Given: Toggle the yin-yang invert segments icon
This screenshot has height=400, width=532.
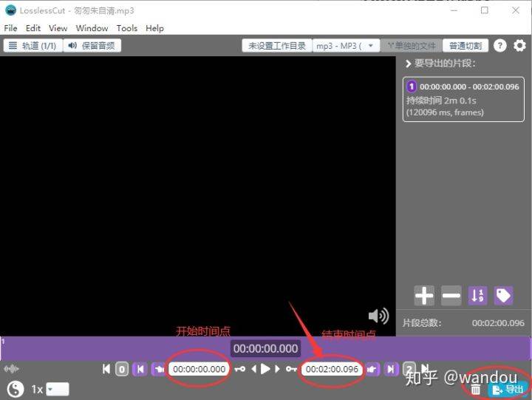Looking at the screenshot, I should click(x=16, y=389).
